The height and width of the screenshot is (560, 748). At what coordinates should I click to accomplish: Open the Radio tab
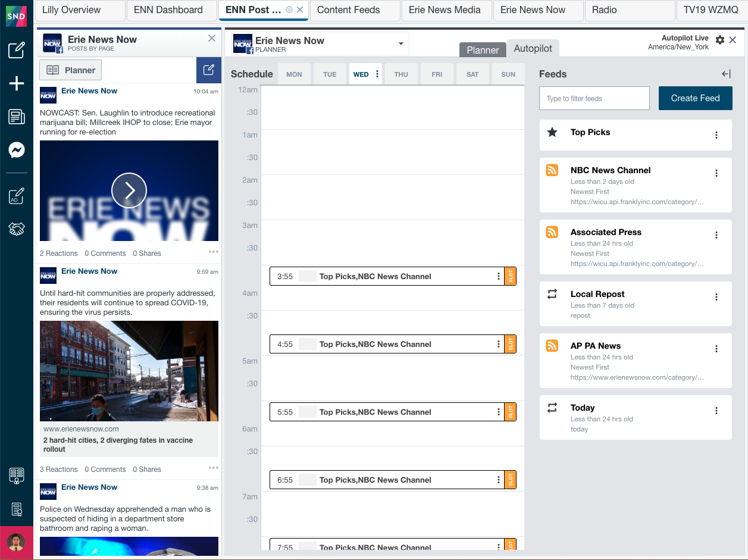click(630, 10)
